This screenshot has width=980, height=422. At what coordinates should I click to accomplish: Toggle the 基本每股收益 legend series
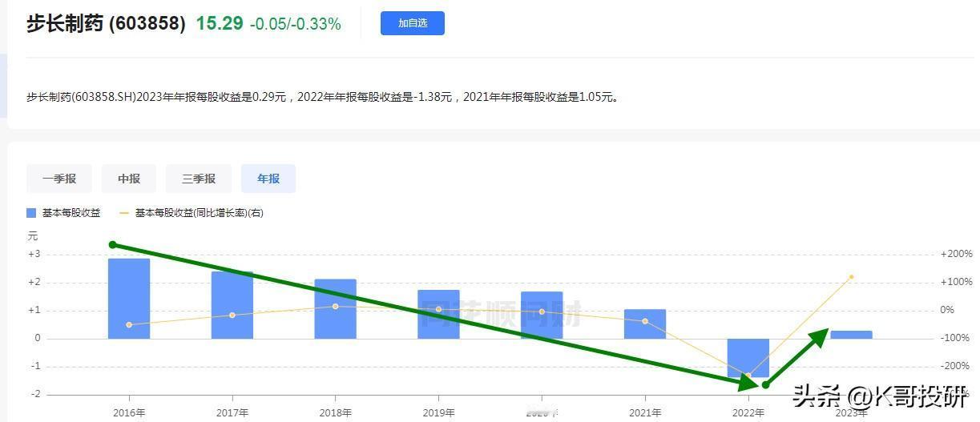point(64,213)
